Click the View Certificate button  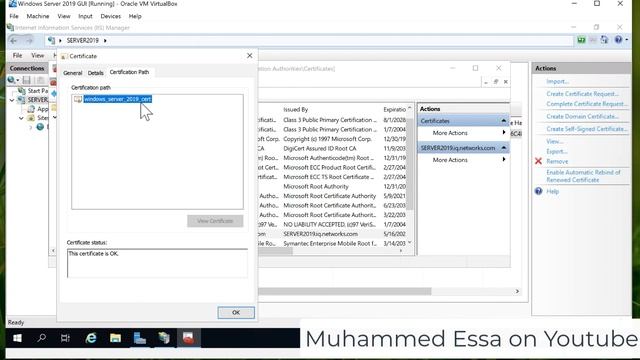click(215, 221)
